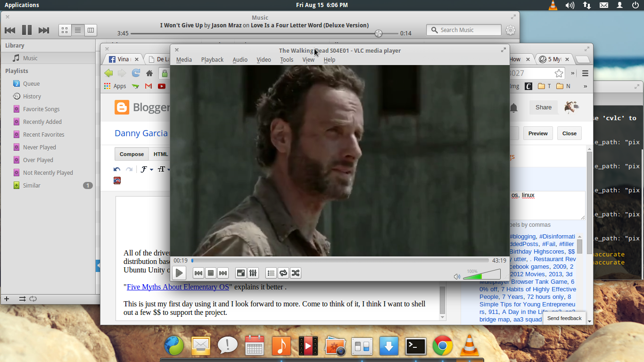Switch Music app to list view
The width and height of the screenshot is (644, 362).
[78, 30]
